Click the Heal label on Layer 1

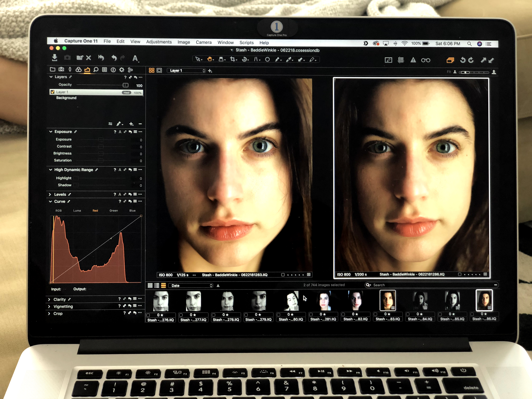[x=126, y=93]
